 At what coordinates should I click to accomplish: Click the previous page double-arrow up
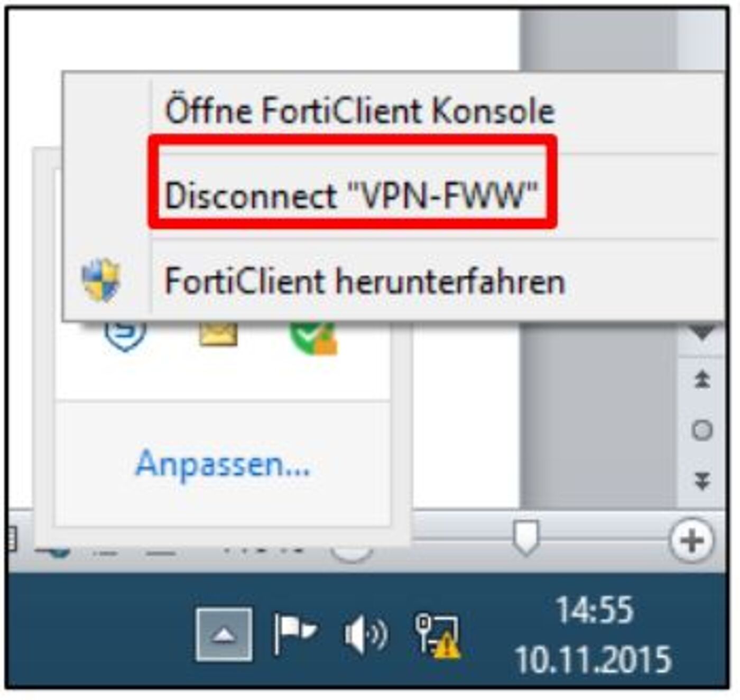pos(702,379)
